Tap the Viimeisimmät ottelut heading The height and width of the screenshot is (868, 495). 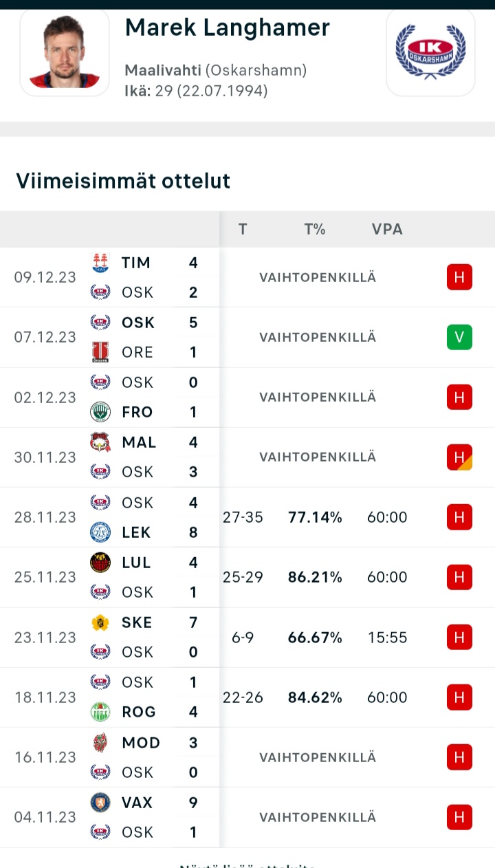tap(123, 181)
